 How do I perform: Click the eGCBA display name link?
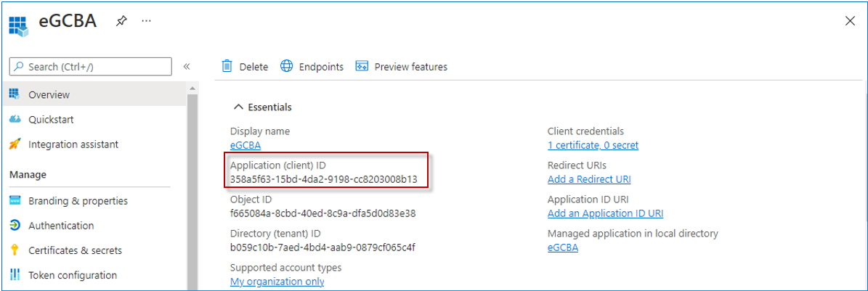(x=246, y=145)
